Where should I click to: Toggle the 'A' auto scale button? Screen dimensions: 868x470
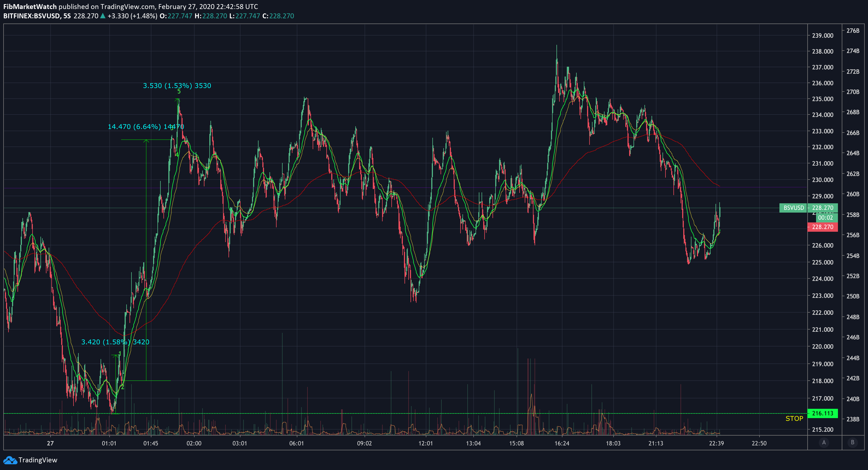pyautogui.click(x=824, y=442)
